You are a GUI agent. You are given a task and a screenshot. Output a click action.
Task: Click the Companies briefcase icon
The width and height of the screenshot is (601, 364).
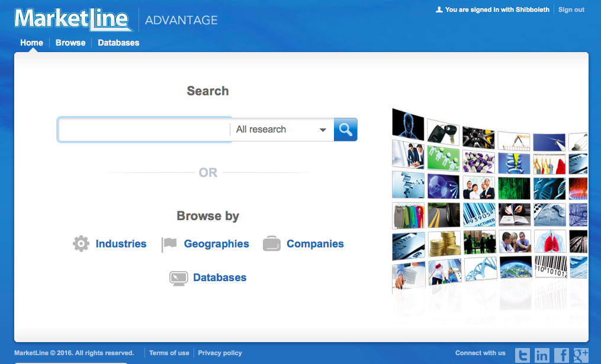click(272, 244)
